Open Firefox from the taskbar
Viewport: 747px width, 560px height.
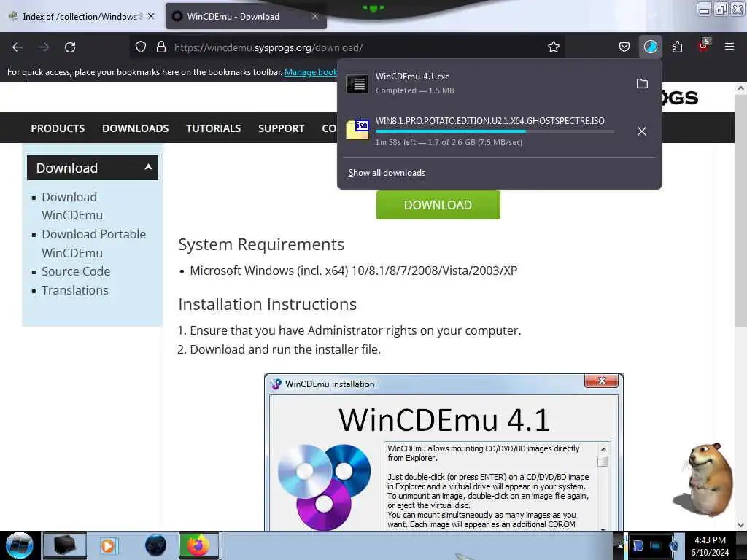coord(198,545)
